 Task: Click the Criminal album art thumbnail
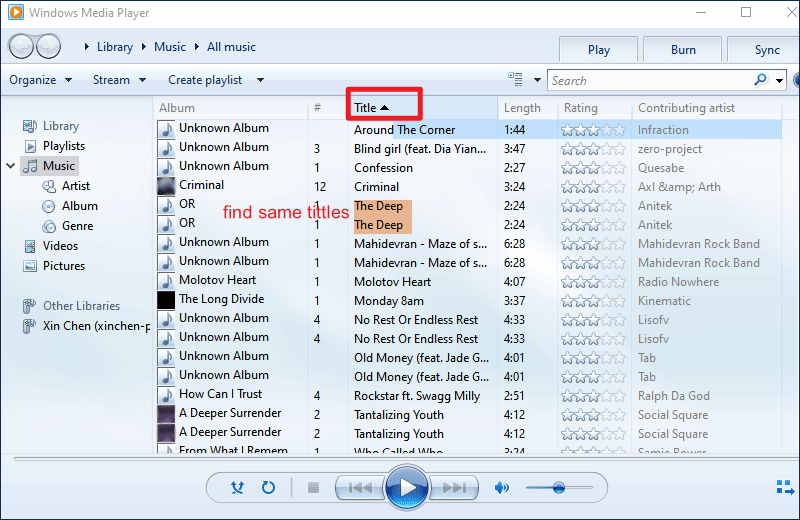click(166, 186)
